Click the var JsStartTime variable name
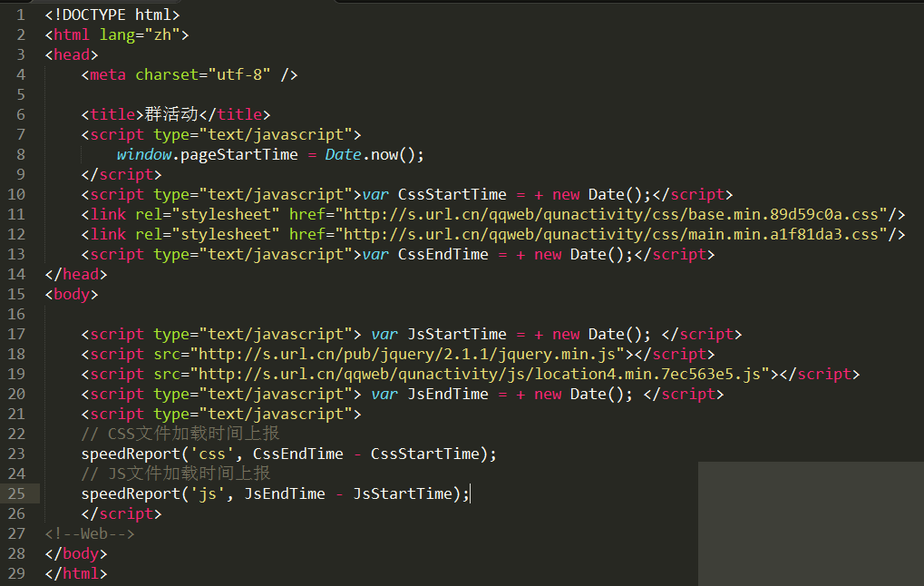The width and height of the screenshot is (924, 586). [x=457, y=334]
